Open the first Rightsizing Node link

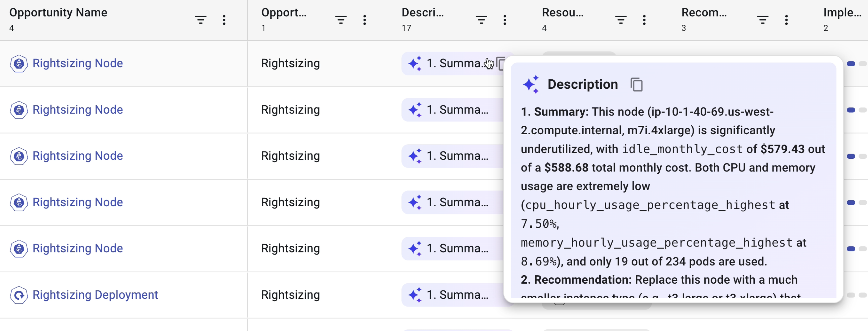click(77, 63)
